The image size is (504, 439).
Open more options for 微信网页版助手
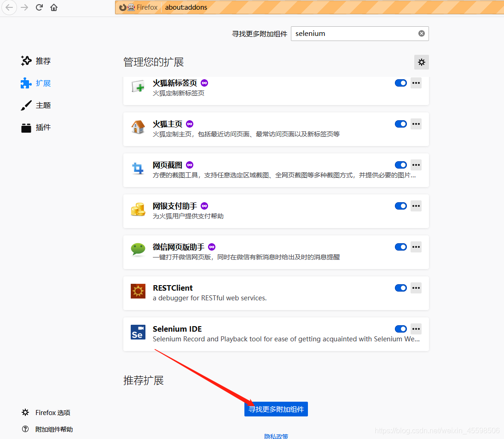tap(416, 247)
